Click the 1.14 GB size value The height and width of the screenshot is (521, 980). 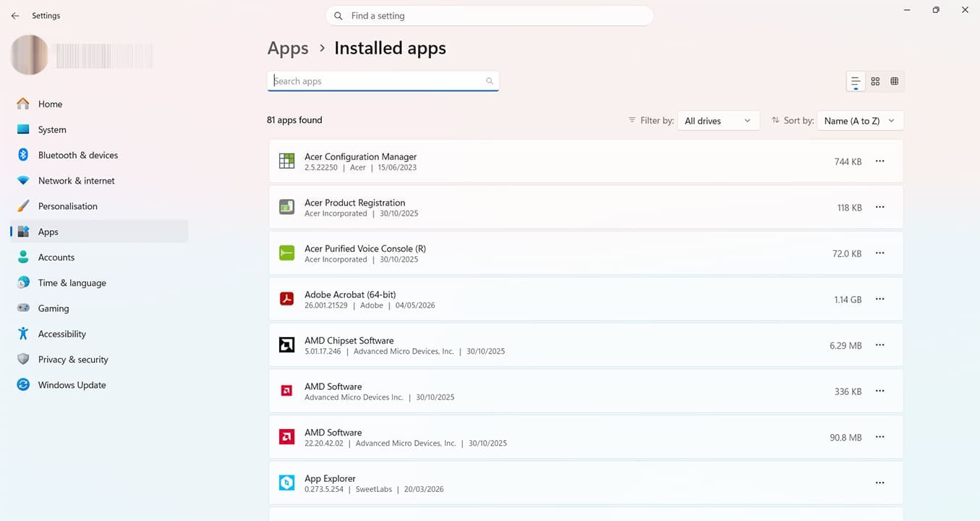click(x=847, y=300)
